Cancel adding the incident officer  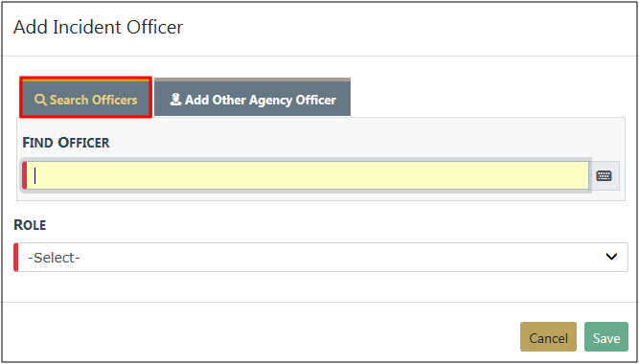coord(548,336)
